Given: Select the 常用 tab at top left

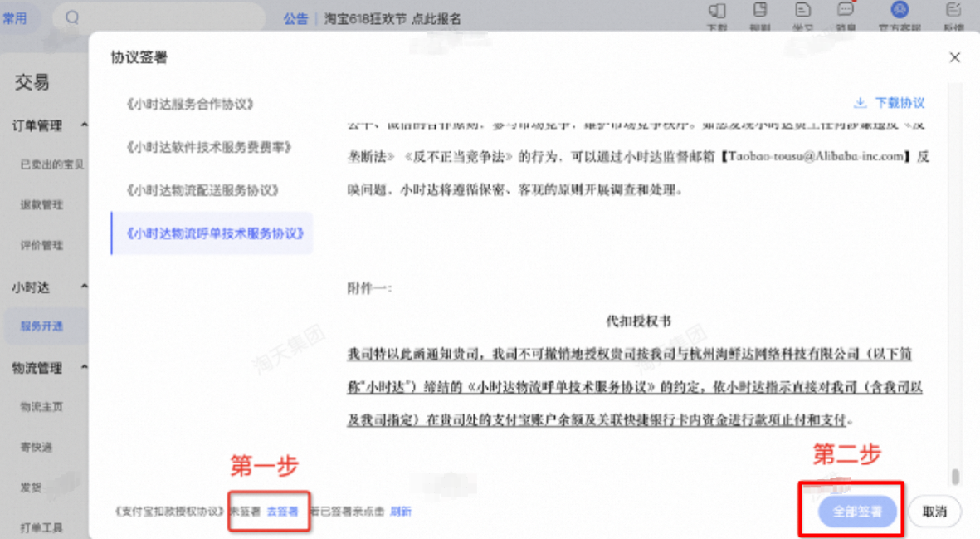Looking at the screenshot, I should pyautogui.click(x=15, y=18).
